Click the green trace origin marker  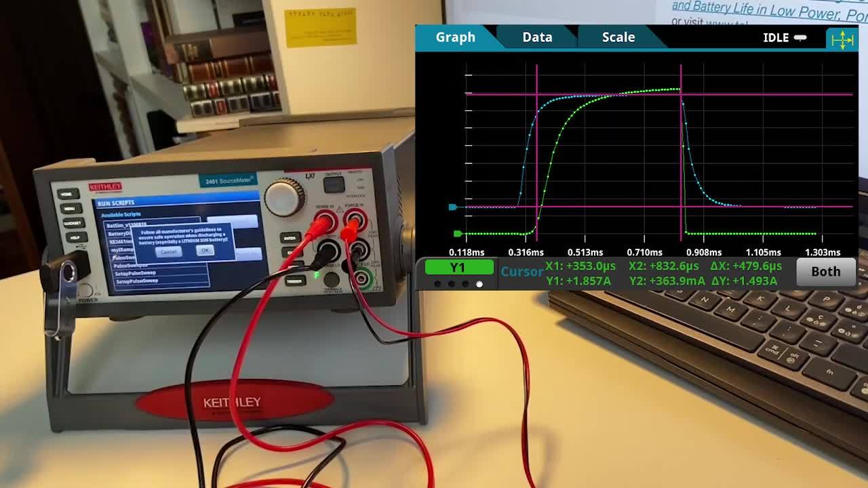tap(458, 234)
